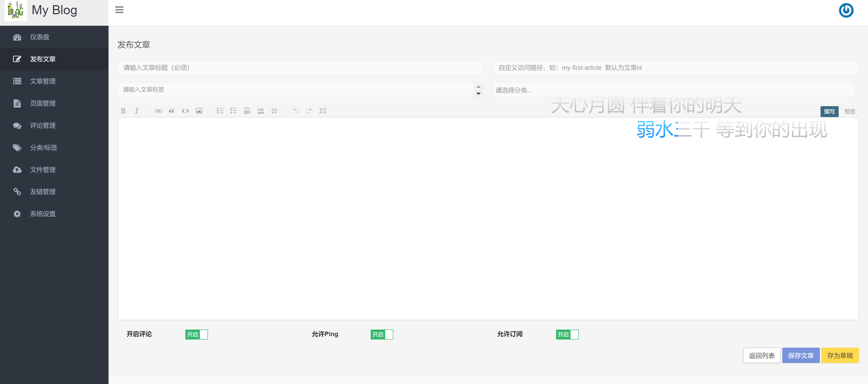This screenshot has height=384, width=868.
Task: Insert a horizontal rule with the HR icon
Action: (261, 110)
